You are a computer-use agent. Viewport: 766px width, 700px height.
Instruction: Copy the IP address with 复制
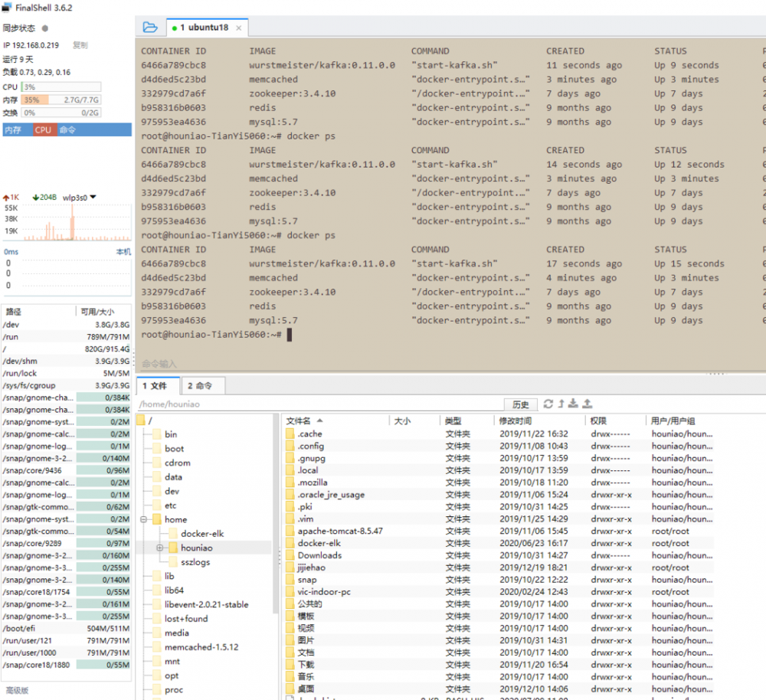tap(80, 45)
